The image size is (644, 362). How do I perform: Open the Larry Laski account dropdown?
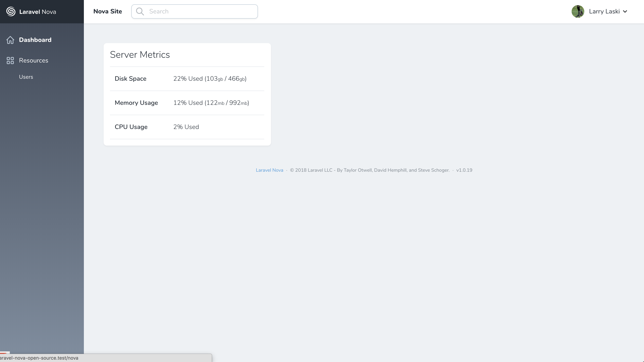coord(604,11)
